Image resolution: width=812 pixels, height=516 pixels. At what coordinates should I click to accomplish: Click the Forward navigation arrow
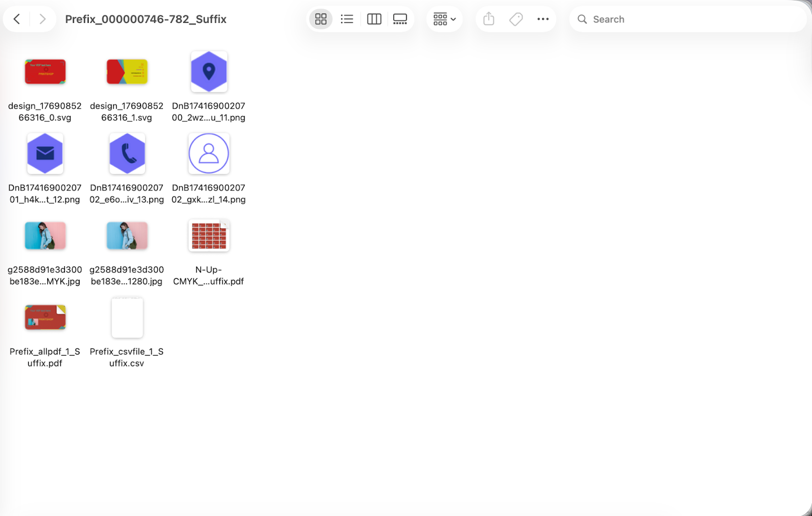point(43,19)
